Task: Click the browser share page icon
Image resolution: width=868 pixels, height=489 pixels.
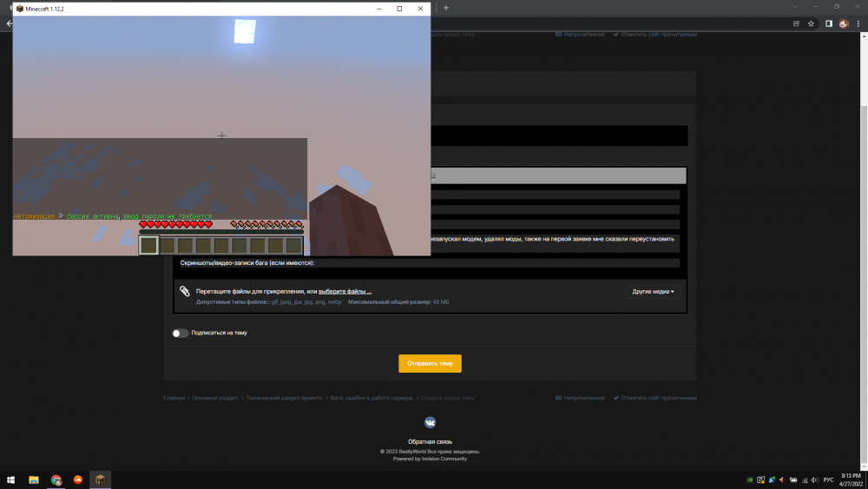Action: pyautogui.click(x=796, y=23)
